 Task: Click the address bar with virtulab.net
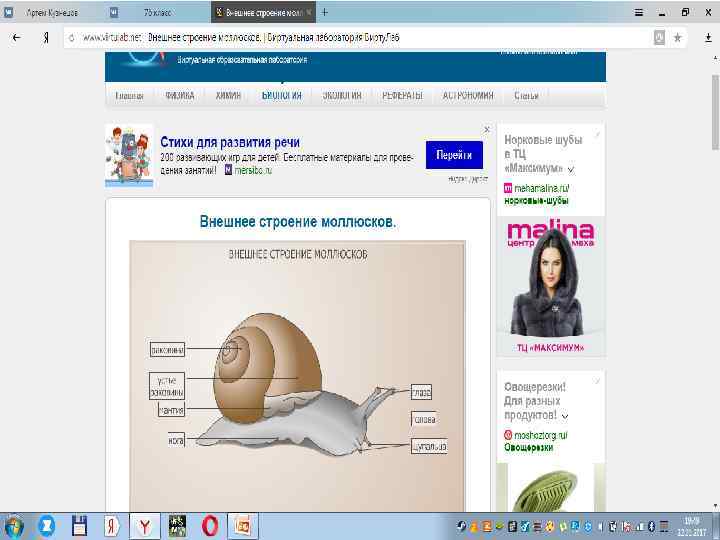[x=358, y=38]
